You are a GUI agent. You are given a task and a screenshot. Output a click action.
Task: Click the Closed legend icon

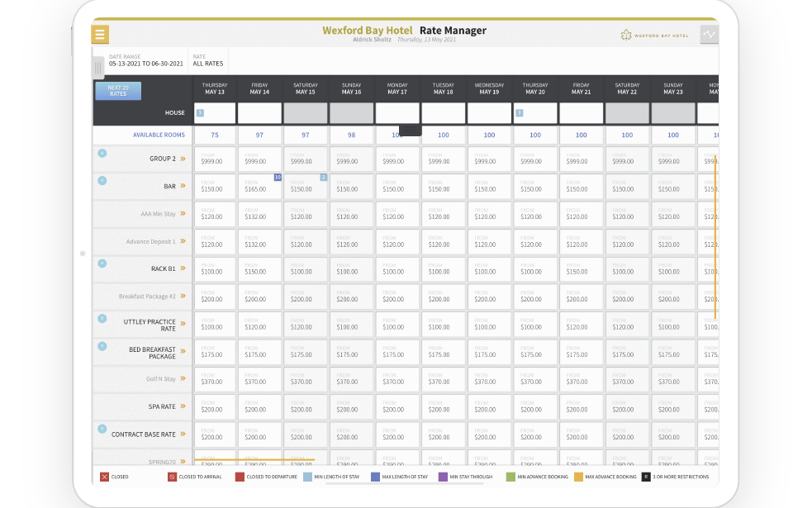[x=105, y=477]
